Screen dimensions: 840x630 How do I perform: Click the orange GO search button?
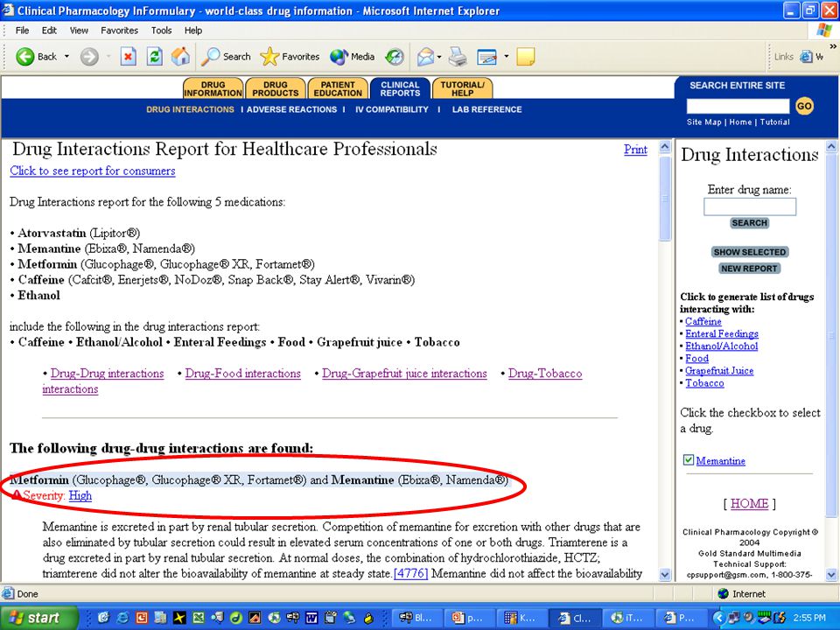[804, 106]
